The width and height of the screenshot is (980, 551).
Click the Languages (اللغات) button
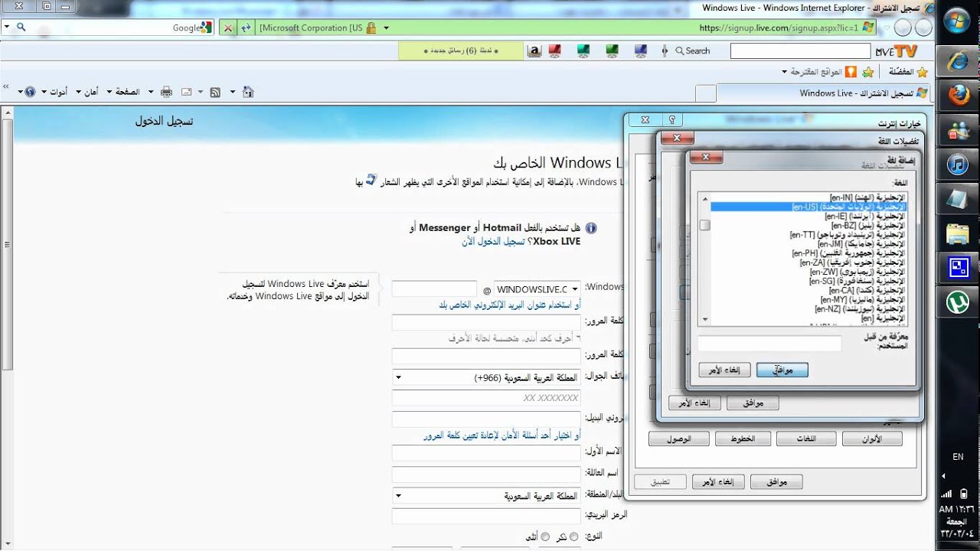(806, 439)
